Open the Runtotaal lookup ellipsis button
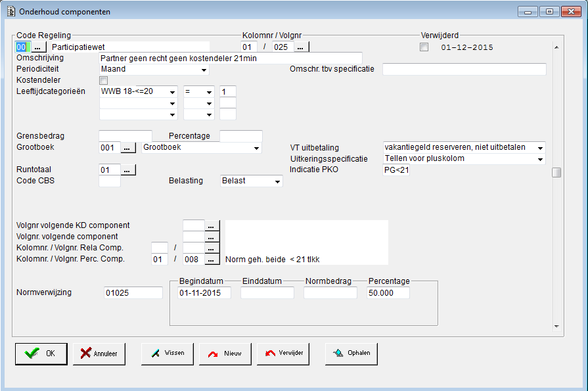This screenshot has width=588, height=391. tap(128, 170)
